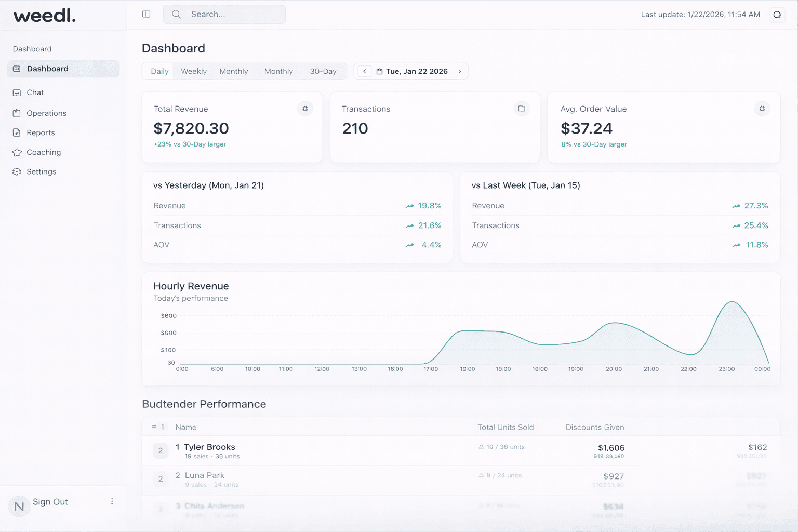The image size is (798, 532).
Task: Open the three-dot menu next to Sign Out
Action: coord(112,501)
